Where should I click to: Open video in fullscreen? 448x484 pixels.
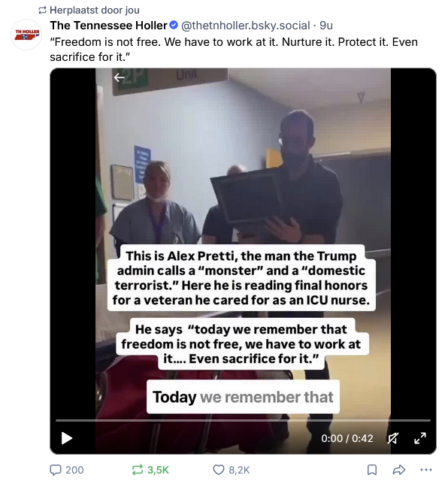tap(420, 438)
